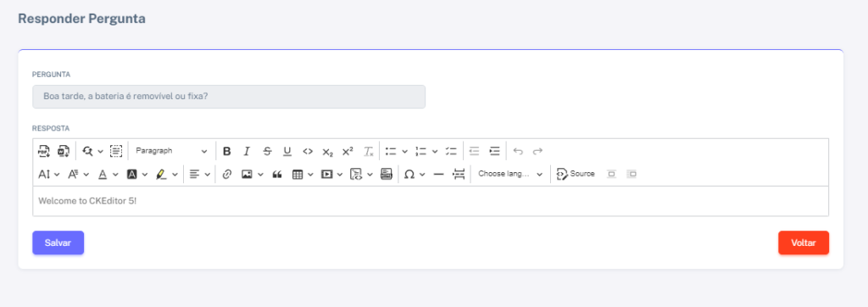The image size is (868, 307).
Task: Open the font color picker
Action: pos(108,174)
